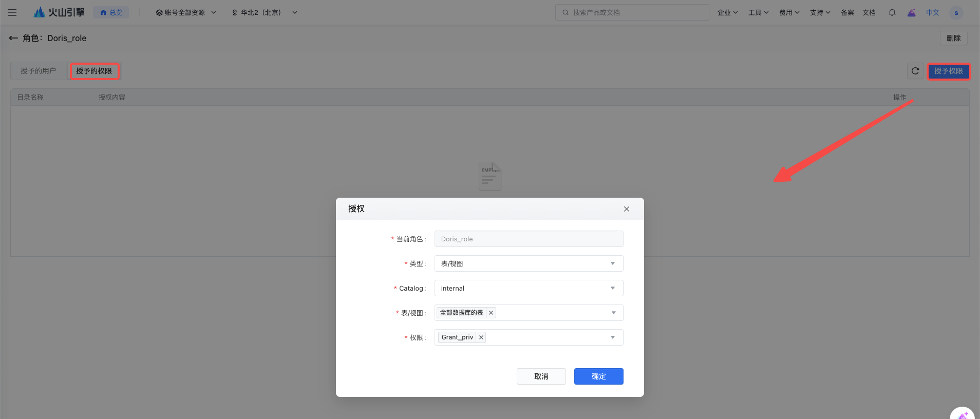This screenshot has height=419, width=980.
Task: Open the purple mountain icon in header
Action: (911, 12)
